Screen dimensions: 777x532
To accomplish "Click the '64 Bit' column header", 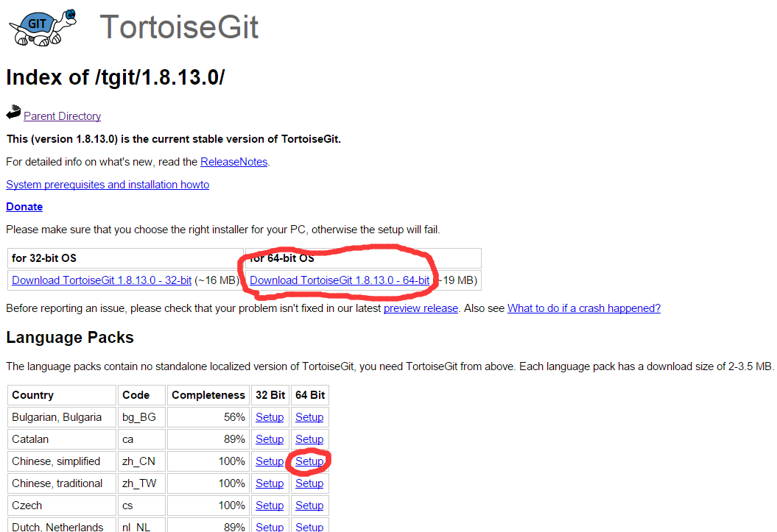I will click(x=310, y=395).
